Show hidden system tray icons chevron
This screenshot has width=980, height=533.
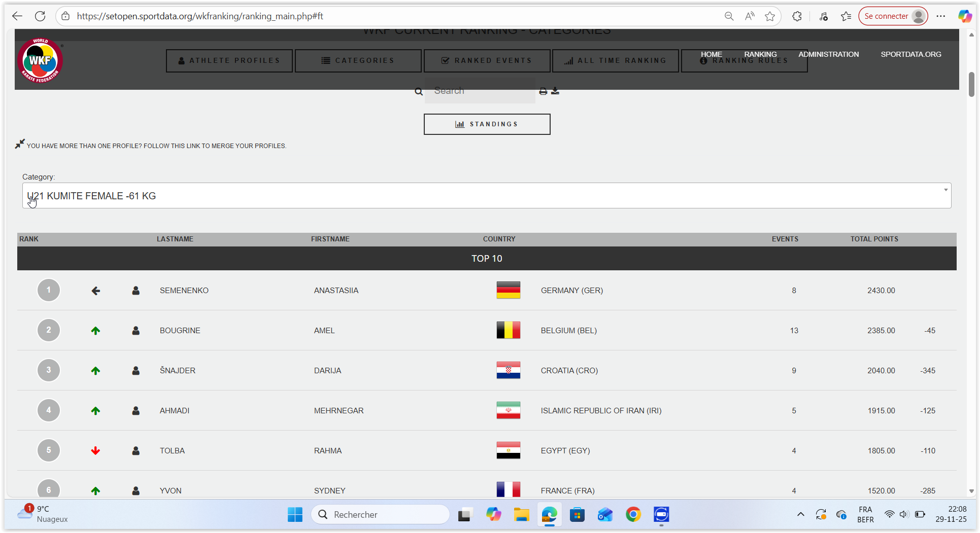coord(800,514)
